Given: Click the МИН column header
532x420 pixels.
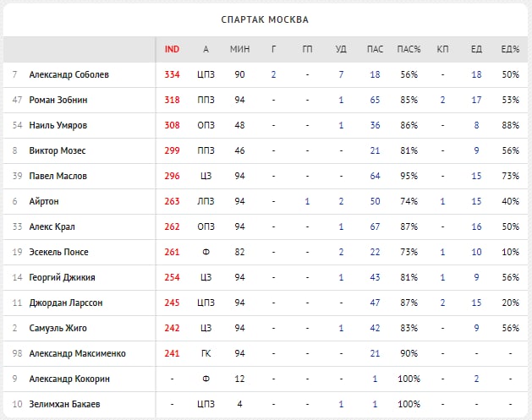Looking at the screenshot, I should 239,49.
